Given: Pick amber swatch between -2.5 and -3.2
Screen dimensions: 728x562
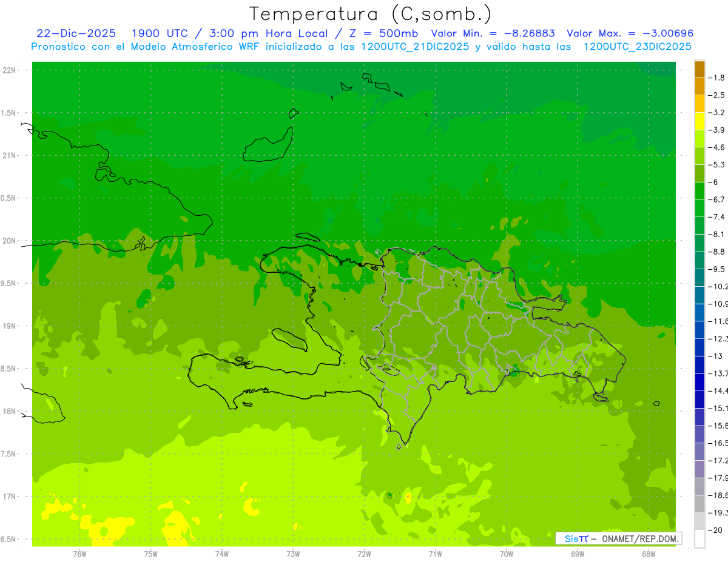Looking at the screenshot, I should [x=699, y=104].
